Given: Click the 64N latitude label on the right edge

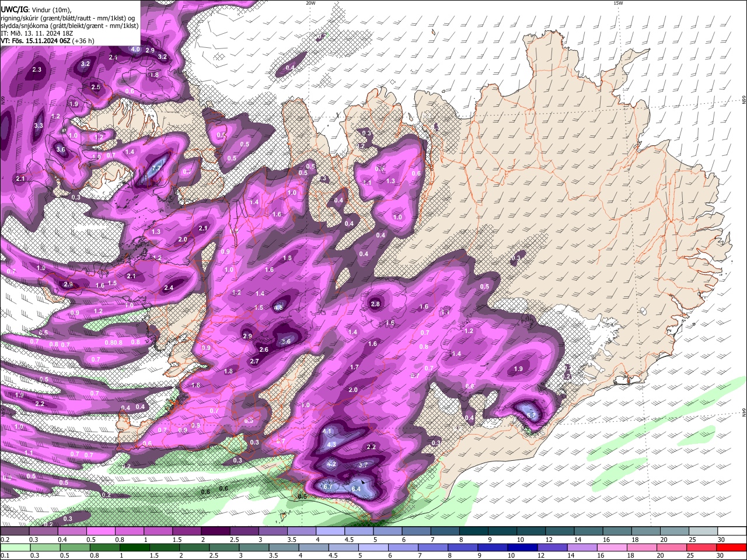Looking at the screenshot, I should tap(744, 412).
